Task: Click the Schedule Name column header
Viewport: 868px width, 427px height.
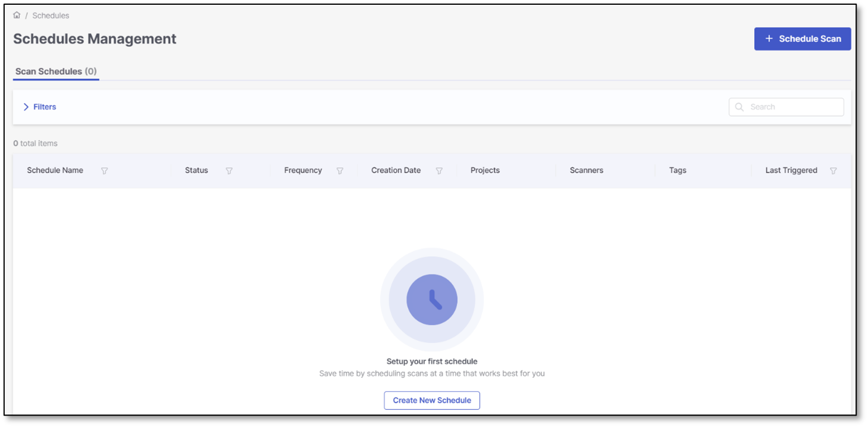Action: point(55,170)
